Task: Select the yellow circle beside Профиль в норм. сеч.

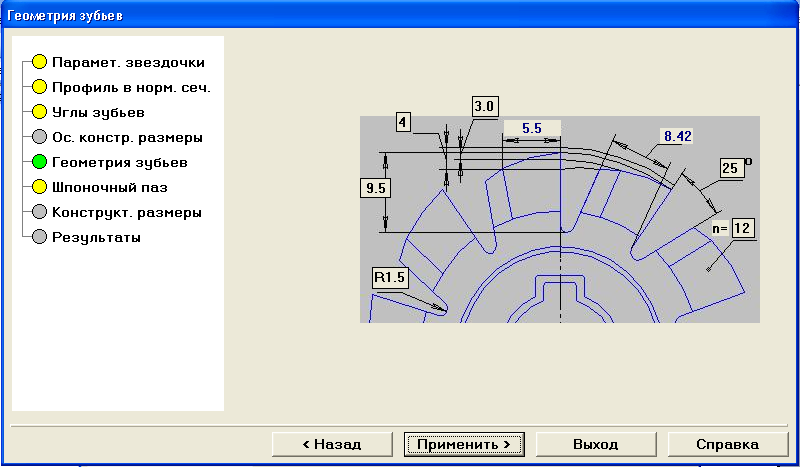Action: (39, 87)
